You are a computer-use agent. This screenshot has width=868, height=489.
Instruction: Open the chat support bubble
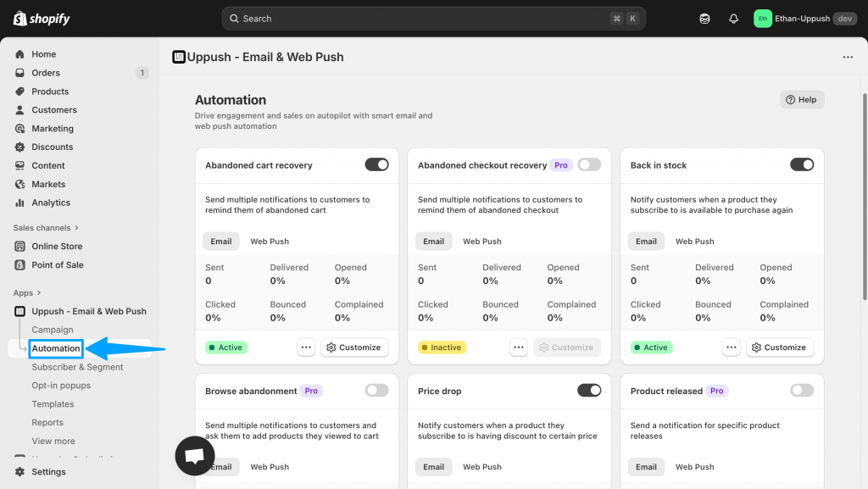pyautogui.click(x=195, y=456)
